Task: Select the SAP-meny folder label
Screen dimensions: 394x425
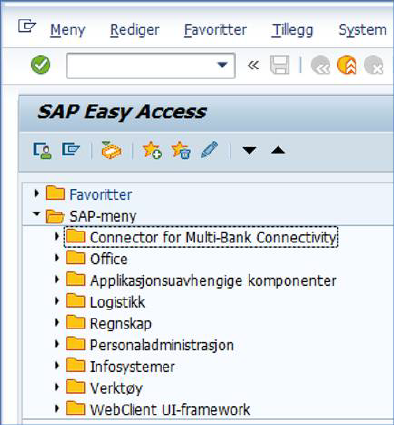Action: [x=103, y=217]
